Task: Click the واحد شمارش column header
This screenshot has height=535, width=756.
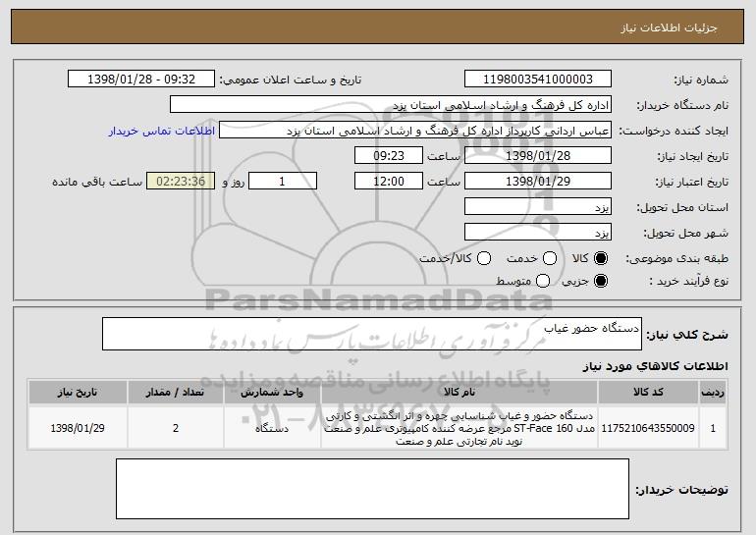Action: point(272,393)
